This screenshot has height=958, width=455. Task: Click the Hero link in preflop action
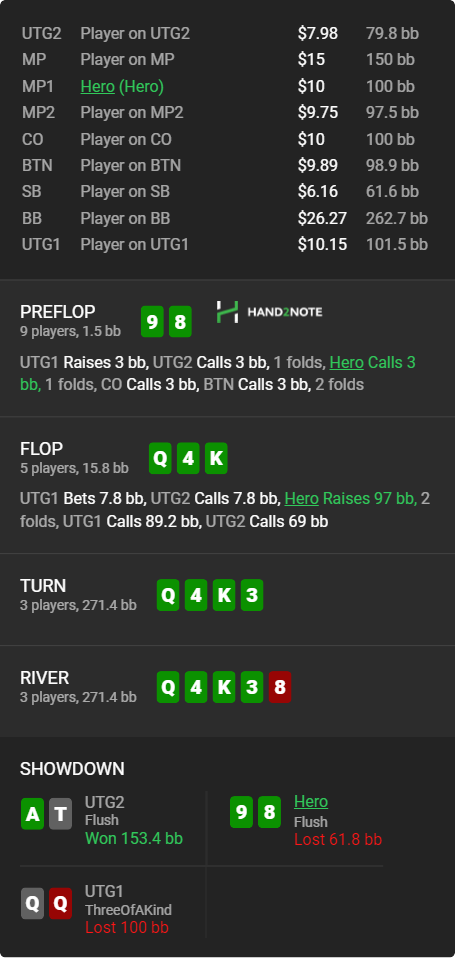coord(346,362)
